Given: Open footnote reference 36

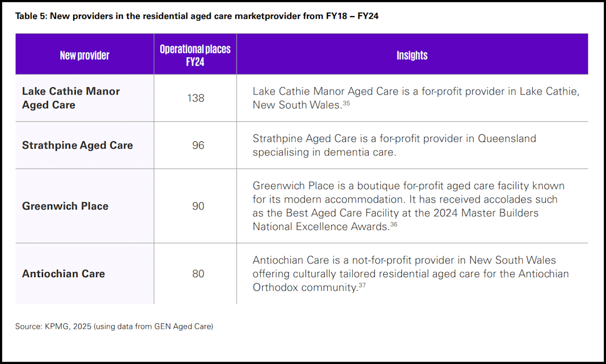Looking at the screenshot, I should [394, 225].
